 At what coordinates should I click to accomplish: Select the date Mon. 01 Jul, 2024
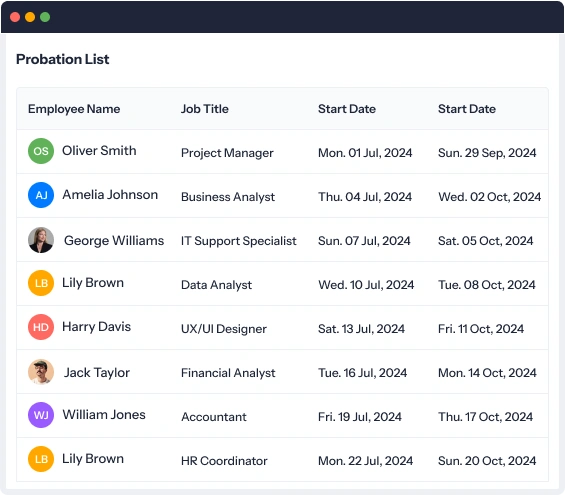[x=365, y=153]
